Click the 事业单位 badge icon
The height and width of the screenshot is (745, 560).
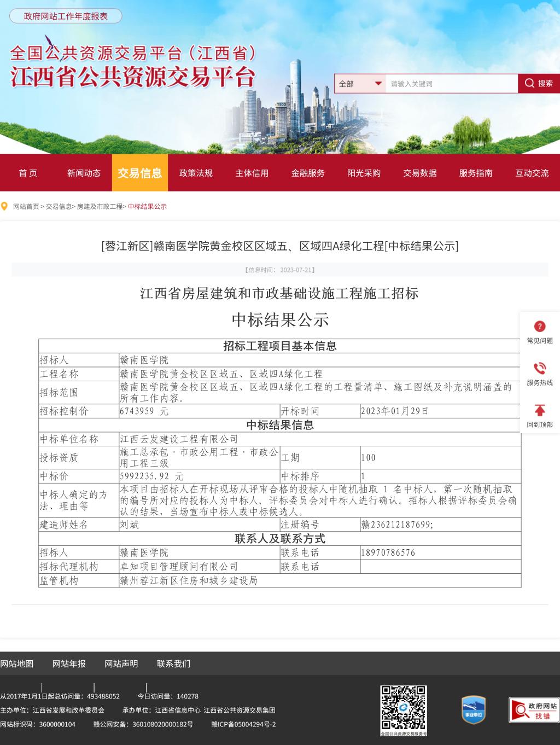(474, 709)
